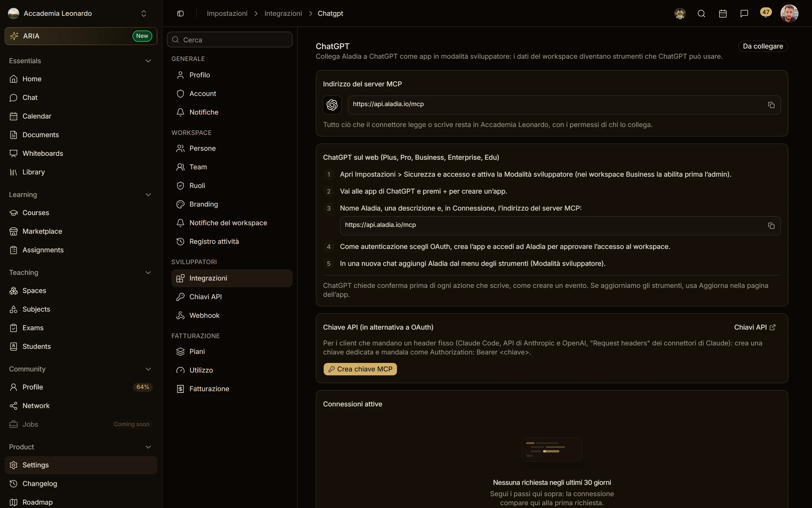
Task: Copy the MCP server address at top
Action: click(x=771, y=105)
